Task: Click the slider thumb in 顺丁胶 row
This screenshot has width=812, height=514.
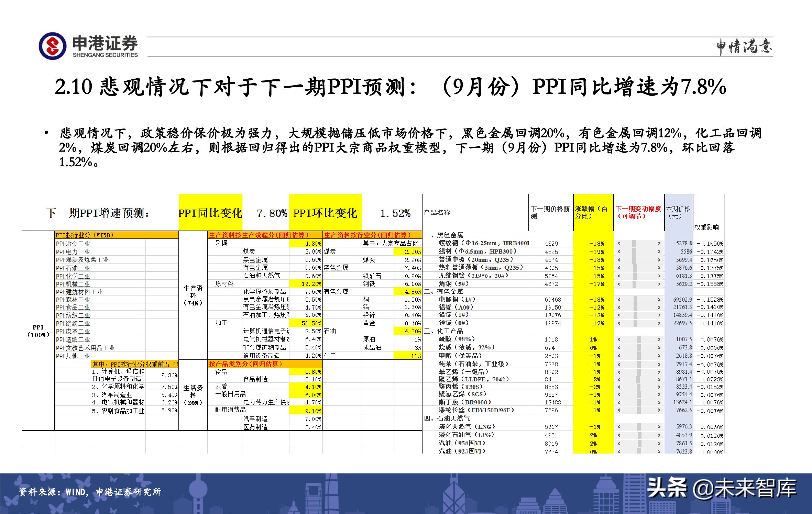Action: click(639, 402)
